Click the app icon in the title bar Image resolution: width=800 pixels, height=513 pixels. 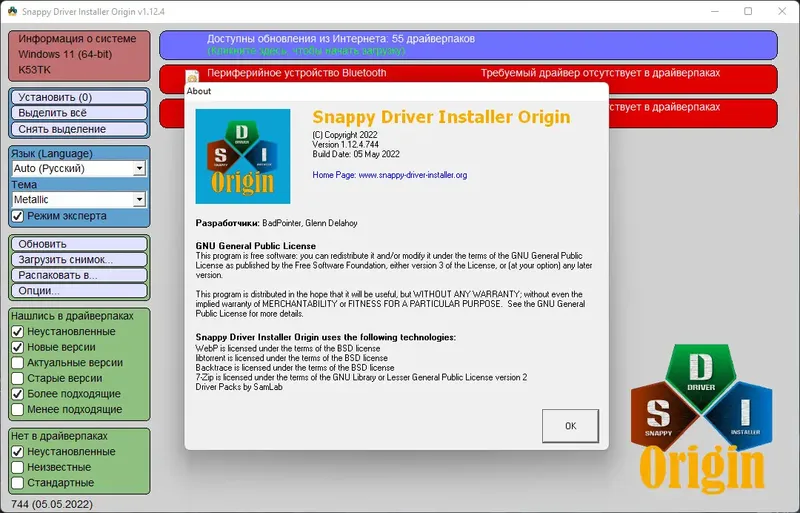[12, 11]
